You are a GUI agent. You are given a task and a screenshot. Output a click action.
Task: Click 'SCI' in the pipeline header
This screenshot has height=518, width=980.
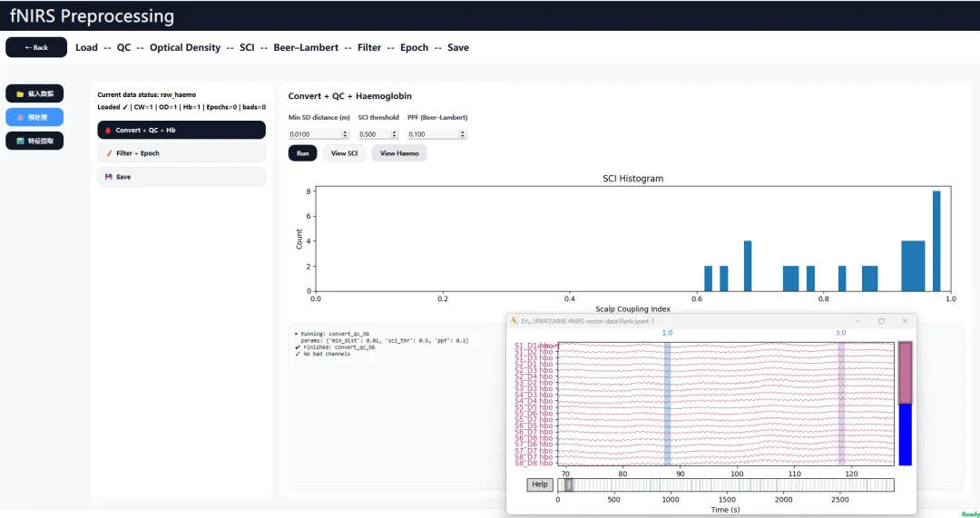pos(247,47)
